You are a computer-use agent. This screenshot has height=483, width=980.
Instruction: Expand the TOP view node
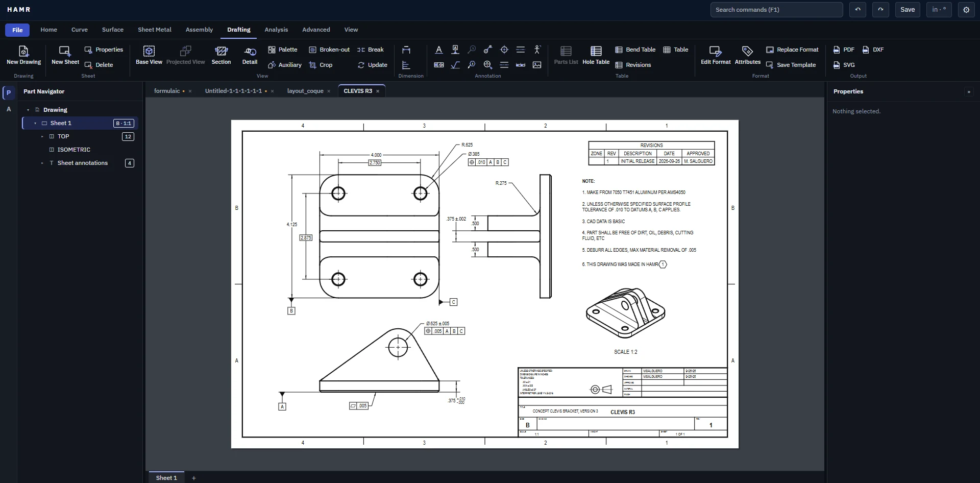click(x=42, y=136)
